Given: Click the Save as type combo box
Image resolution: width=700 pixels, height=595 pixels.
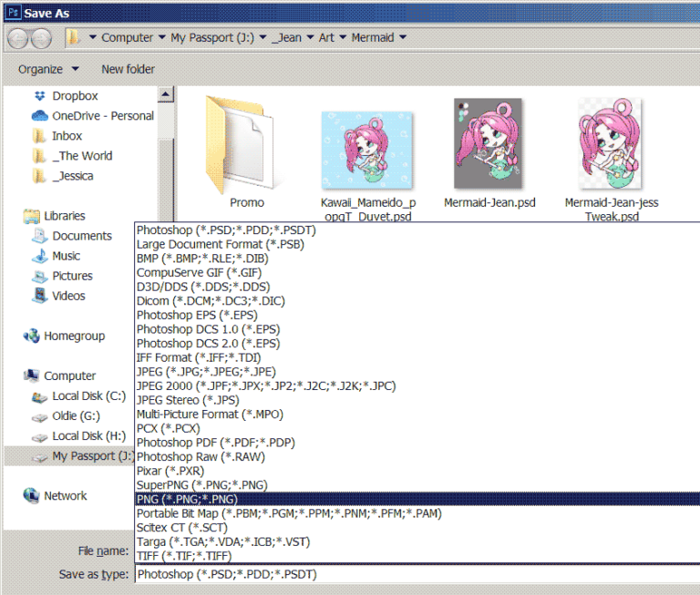Looking at the screenshot, I should 417,574.
